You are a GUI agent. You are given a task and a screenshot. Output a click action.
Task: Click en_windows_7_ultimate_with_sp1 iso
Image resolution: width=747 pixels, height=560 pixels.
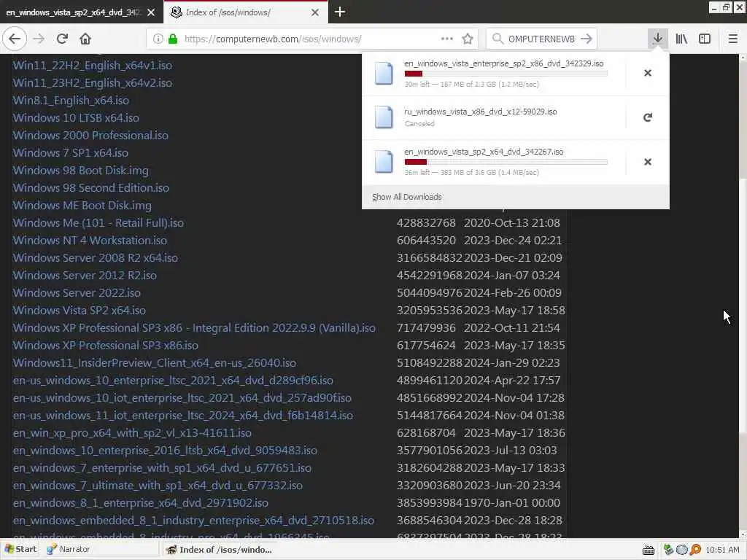[158, 486]
